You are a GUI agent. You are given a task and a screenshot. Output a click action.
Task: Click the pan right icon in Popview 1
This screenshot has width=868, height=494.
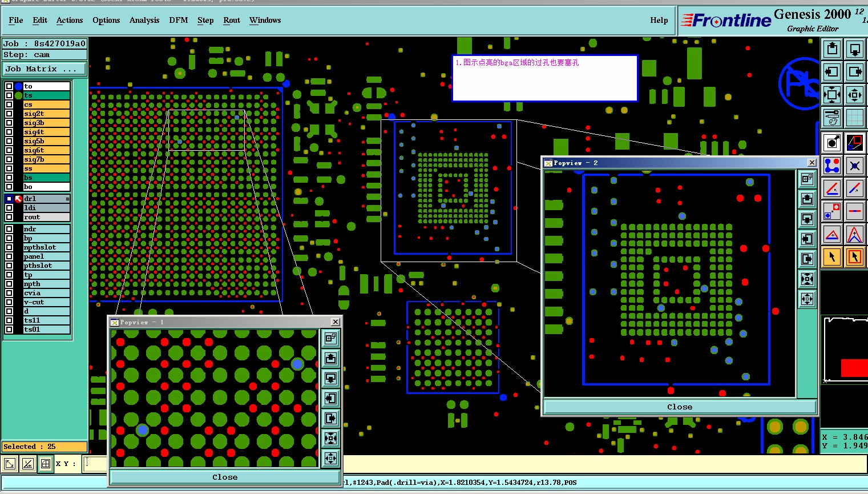(330, 418)
